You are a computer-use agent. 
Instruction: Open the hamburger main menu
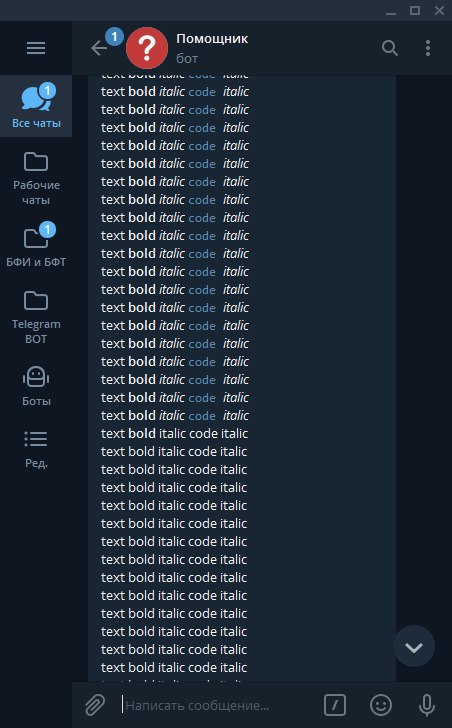click(x=36, y=48)
